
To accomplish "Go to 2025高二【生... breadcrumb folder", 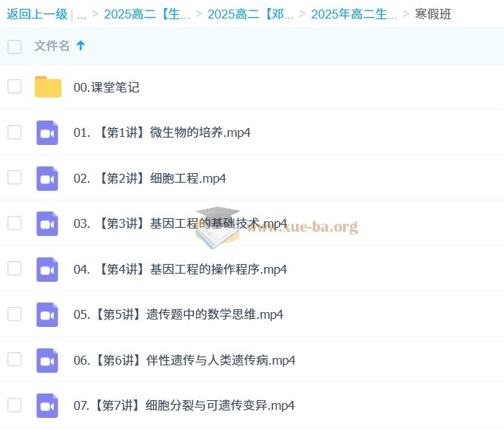I will (147, 14).
